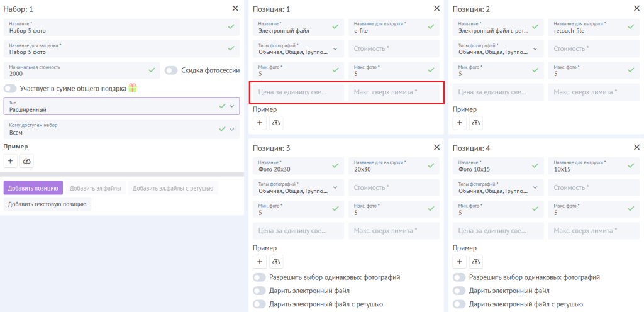Click cloud upload icon in Позиция 4
Image resolution: width=644 pixels, height=312 pixels.
(476, 262)
